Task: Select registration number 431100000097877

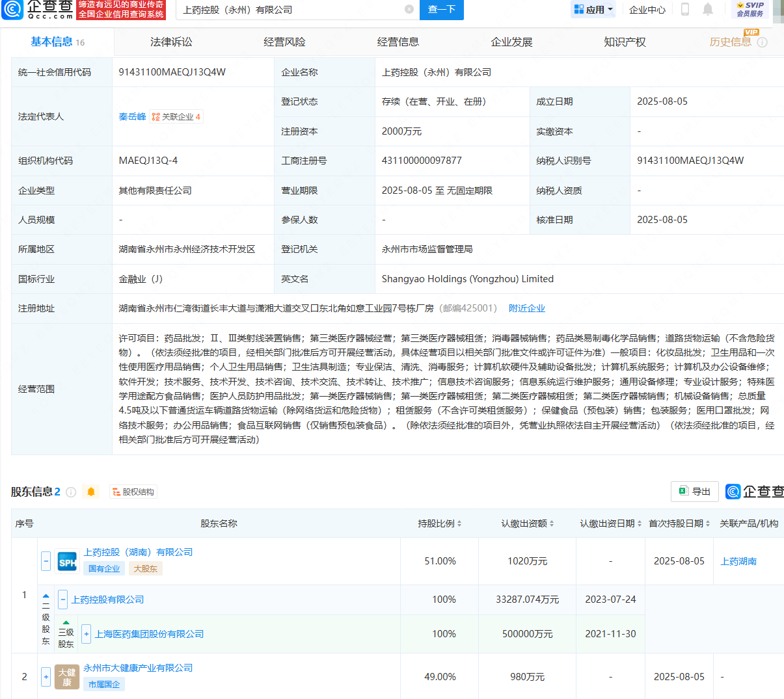Action: (x=422, y=161)
